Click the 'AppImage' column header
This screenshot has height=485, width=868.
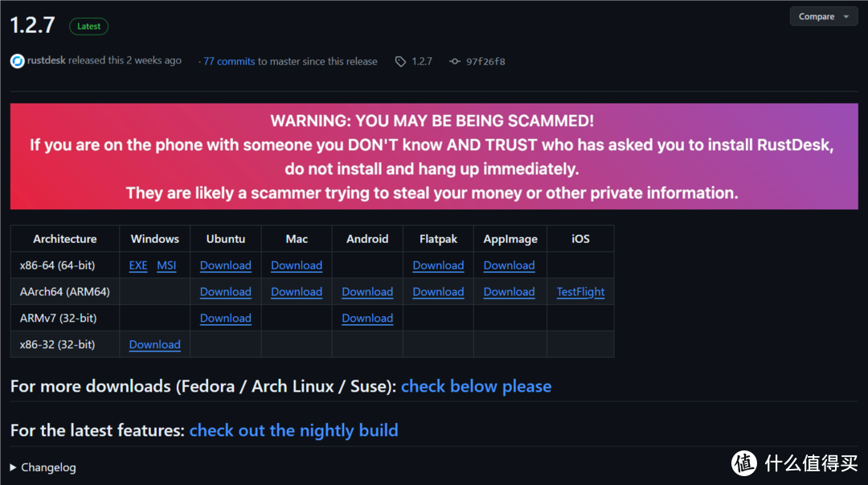click(x=510, y=239)
